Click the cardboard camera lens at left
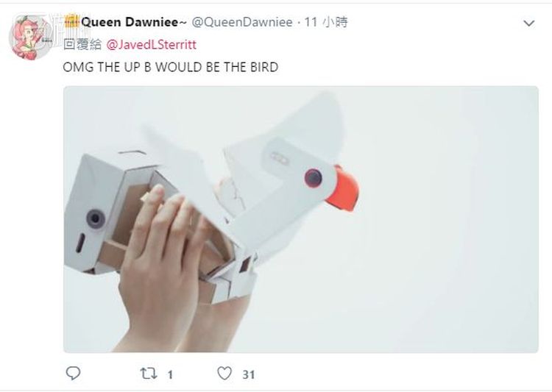Image resolution: width=552 pixels, height=392 pixels. click(x=95, y=218)
